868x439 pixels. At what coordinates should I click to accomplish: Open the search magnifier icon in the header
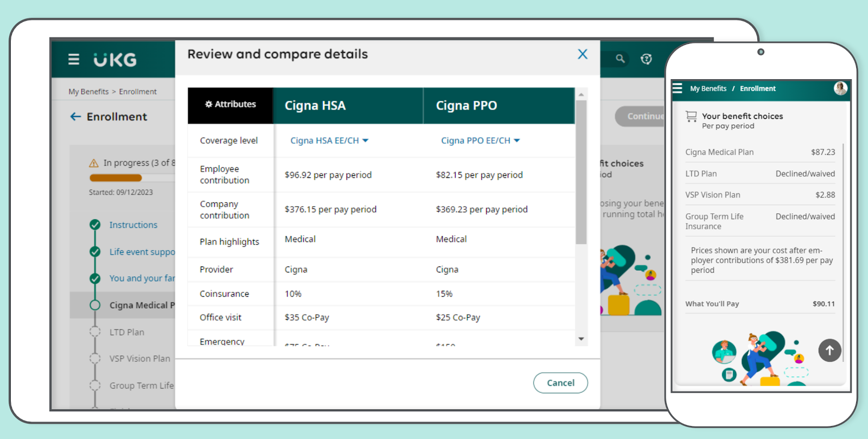click(x=620, y=59)
